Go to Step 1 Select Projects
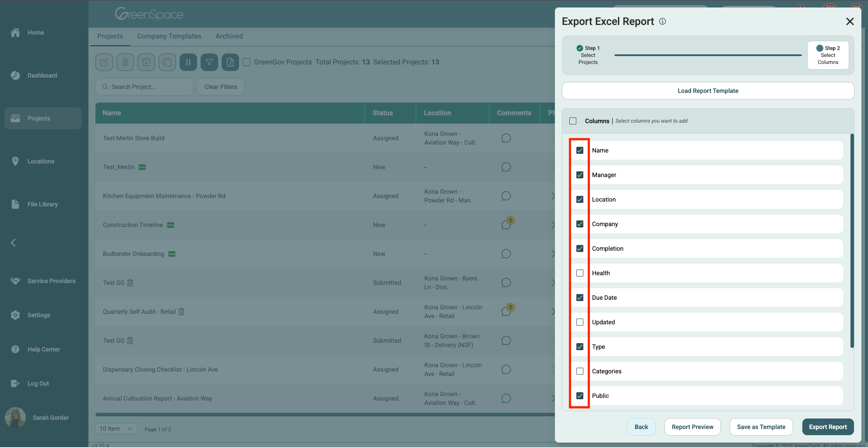Image resolution: width=868 pixels, height=447 pixels. [x=588, y=55]
